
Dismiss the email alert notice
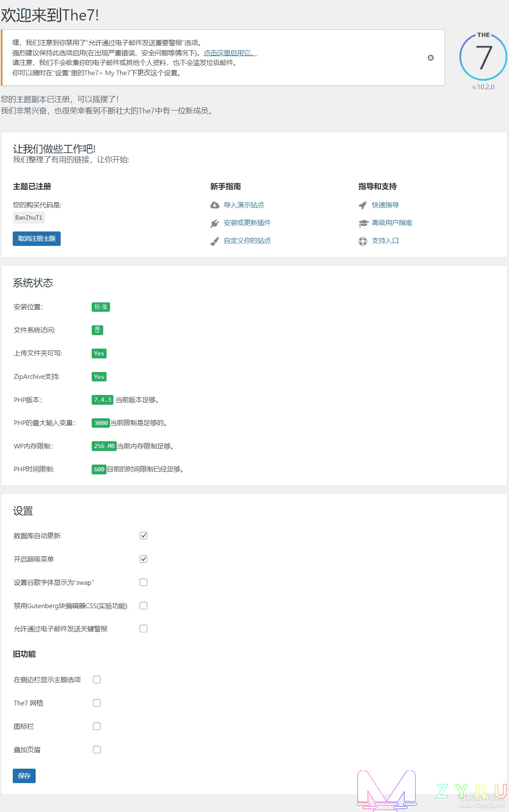430,58
